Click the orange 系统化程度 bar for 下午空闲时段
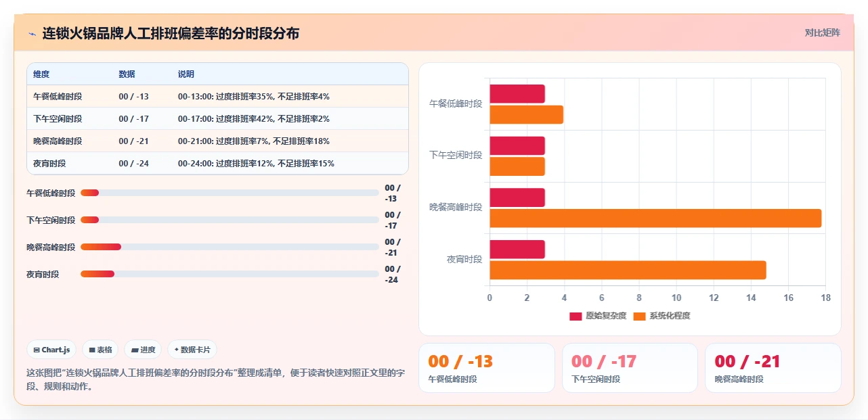The image size is (868, 420). click(x=517, y=166)
